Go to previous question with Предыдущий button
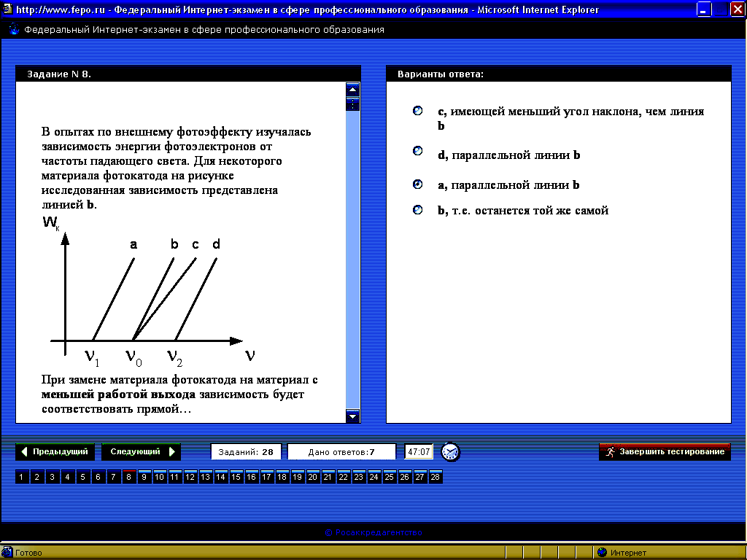This screenshot has height=560, width=747. tap(55, 451)
